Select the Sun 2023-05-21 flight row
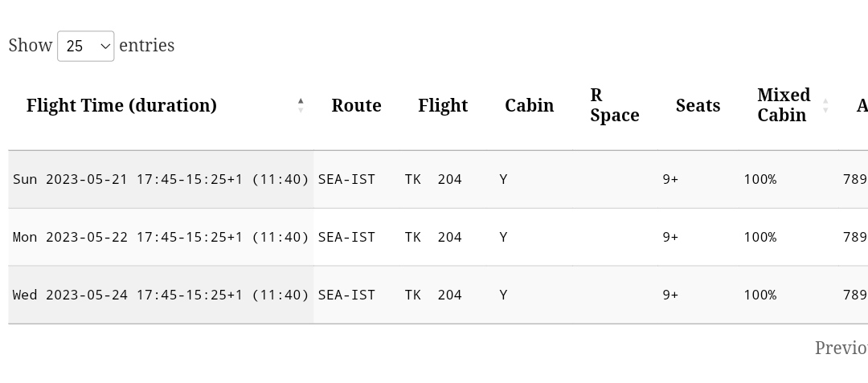The height and width of the screenshot is (383, 868). [161, 179]
